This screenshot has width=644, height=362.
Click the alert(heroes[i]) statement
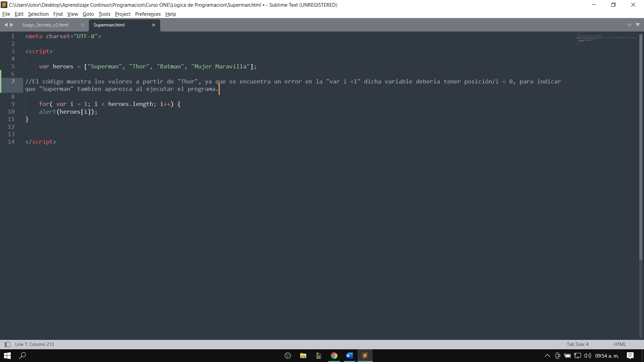[68, 112]
